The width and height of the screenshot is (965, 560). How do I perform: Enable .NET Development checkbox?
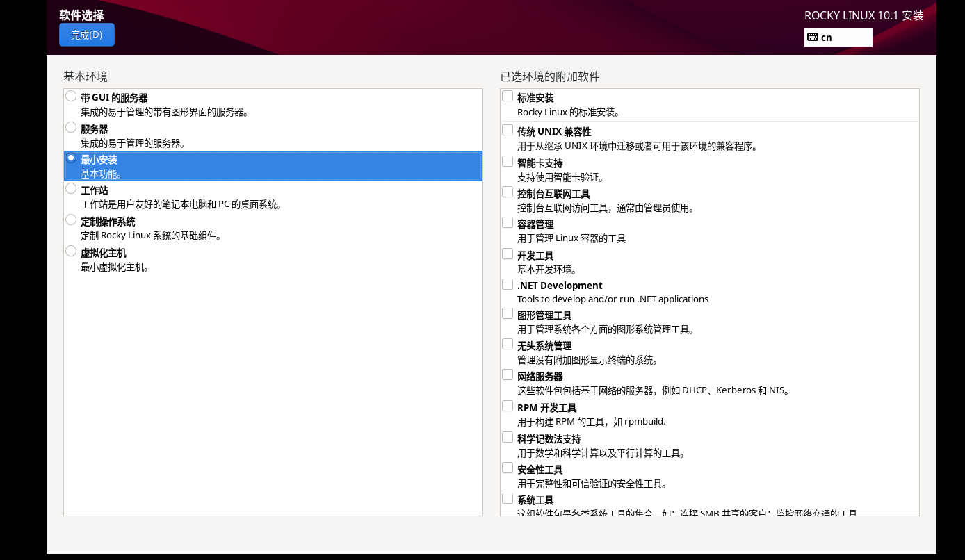(x=508, y=284)
